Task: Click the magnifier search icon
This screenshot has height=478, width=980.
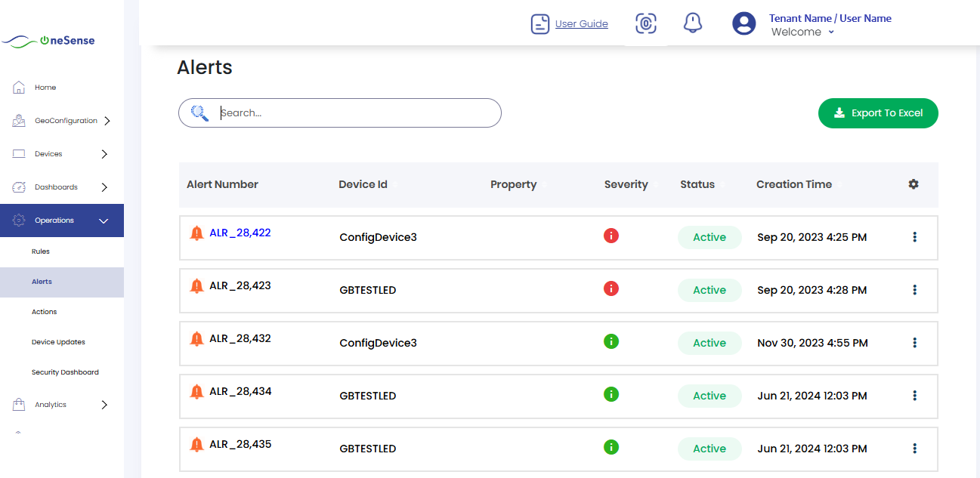Action: 199,113
